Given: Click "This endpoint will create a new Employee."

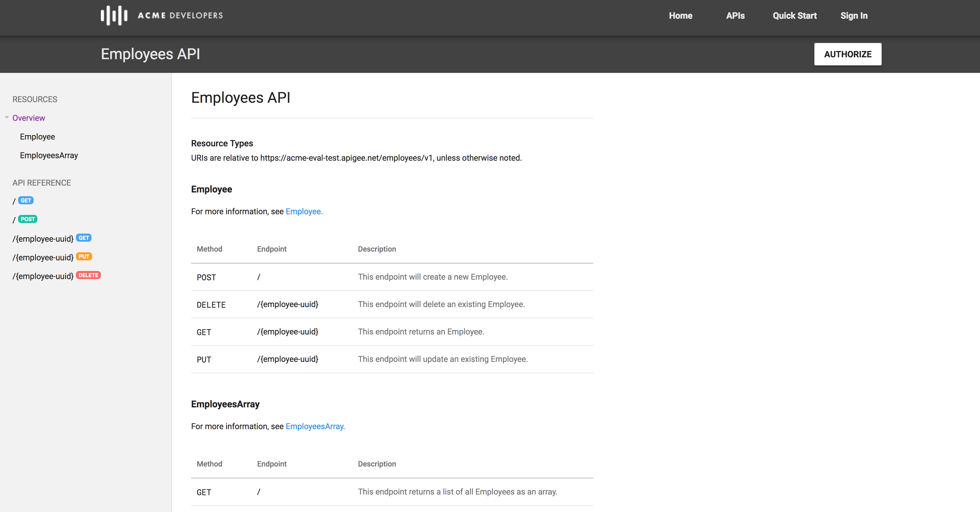Looking at the screenshot, I should pyautogui.click(x=432, y=277).
